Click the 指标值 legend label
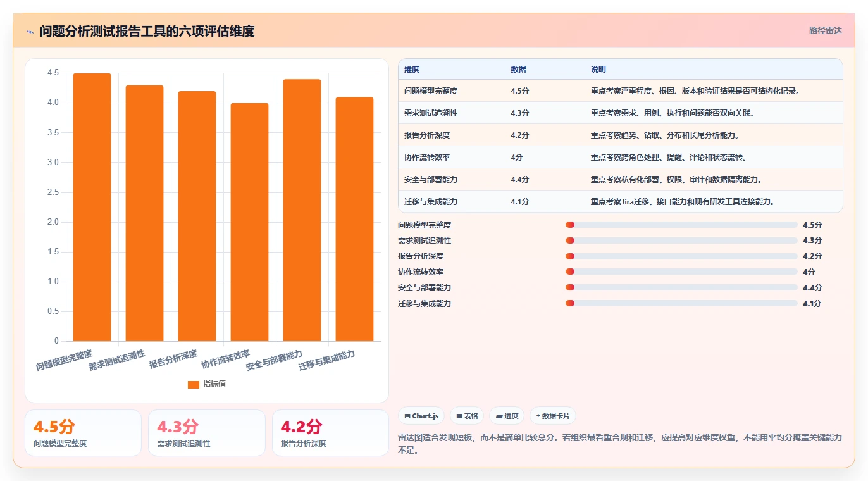The image size is (868, 481). (x=214, y=384)
